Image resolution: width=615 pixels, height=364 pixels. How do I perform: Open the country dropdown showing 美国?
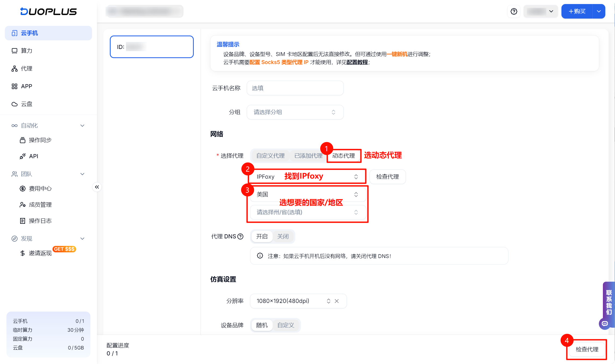(308, 194)
